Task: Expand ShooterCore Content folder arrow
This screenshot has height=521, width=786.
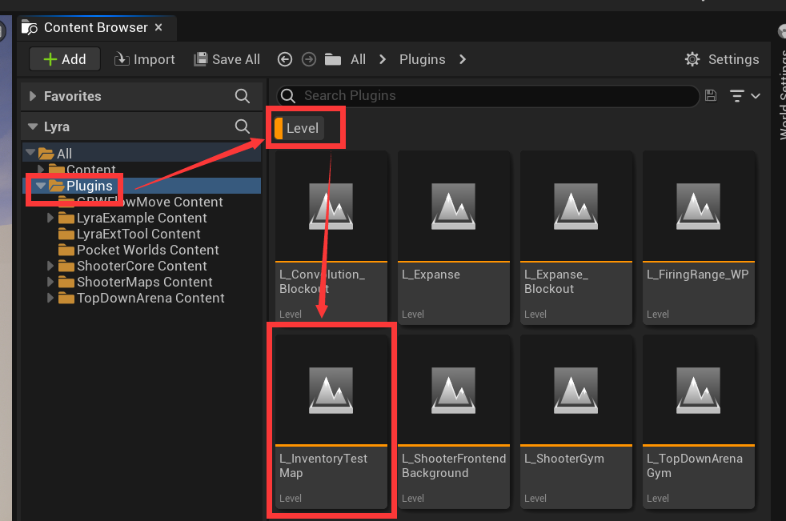Action: 50,266
